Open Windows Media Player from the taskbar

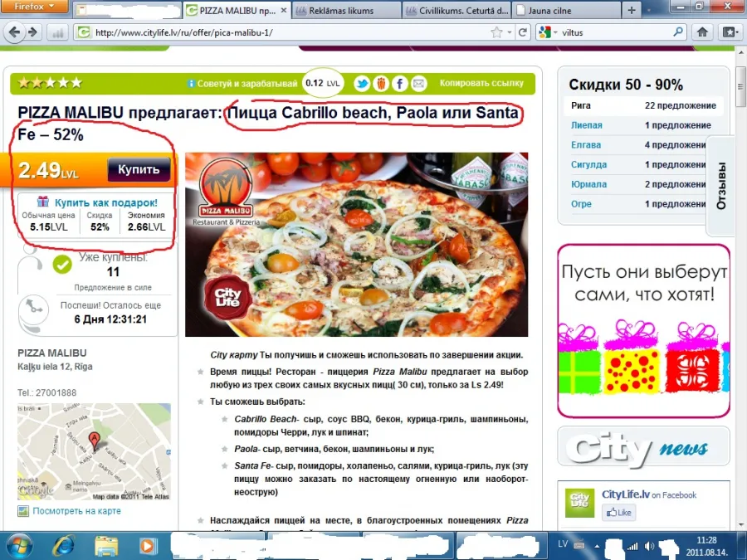(147, 546)
